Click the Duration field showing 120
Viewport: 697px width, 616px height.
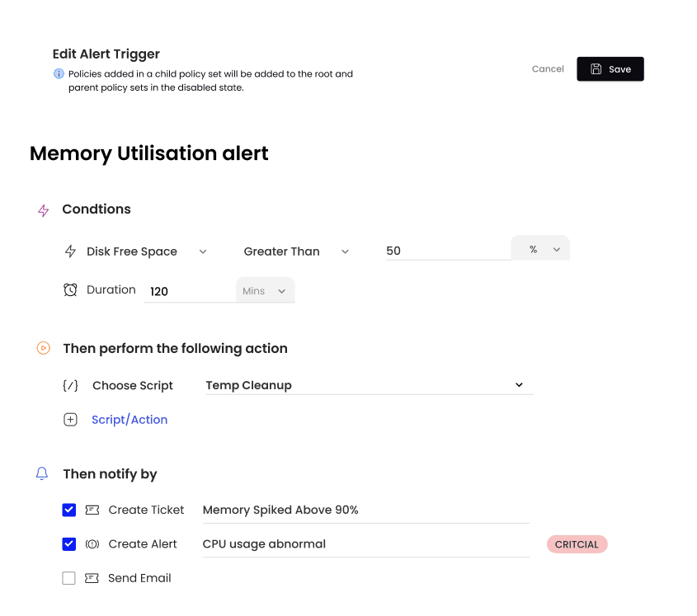[190, 292]
